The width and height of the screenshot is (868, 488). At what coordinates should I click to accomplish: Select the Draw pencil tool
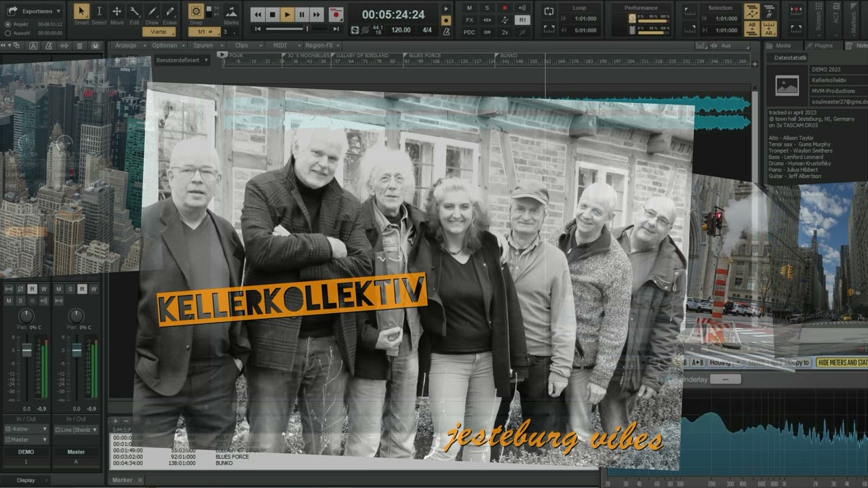pyautogui.click(x=152, y=12)
